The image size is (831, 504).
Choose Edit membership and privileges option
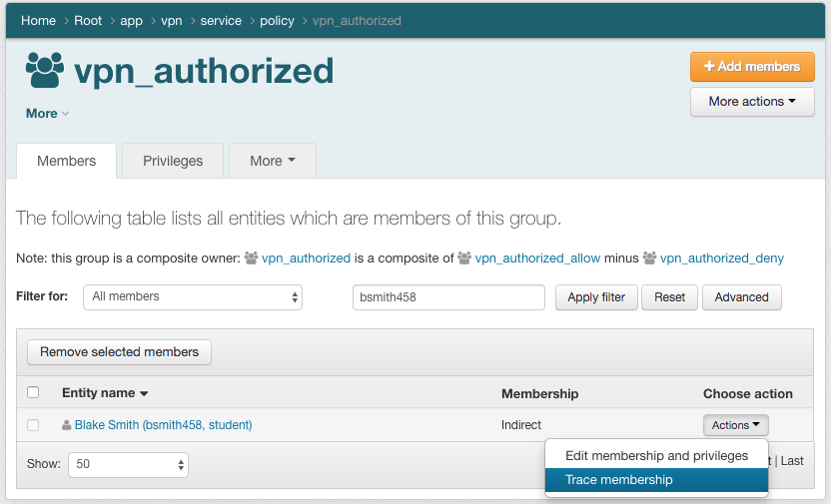[x=656, y=456]
